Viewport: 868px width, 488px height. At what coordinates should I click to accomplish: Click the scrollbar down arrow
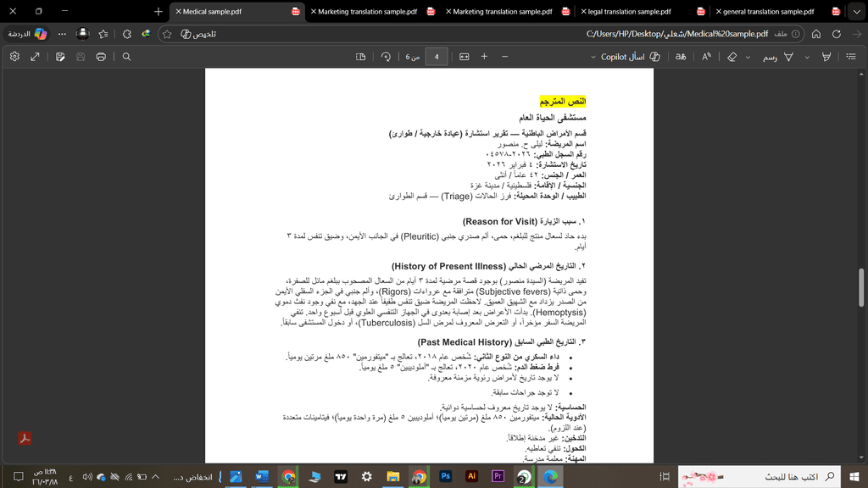click(861, 458)
